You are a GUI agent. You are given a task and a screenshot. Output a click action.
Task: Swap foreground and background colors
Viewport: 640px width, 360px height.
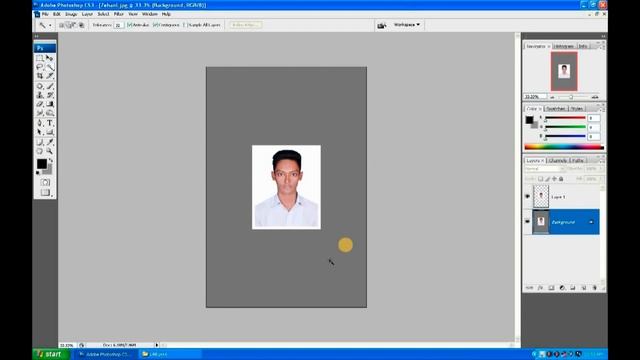[x=51, y=160]
